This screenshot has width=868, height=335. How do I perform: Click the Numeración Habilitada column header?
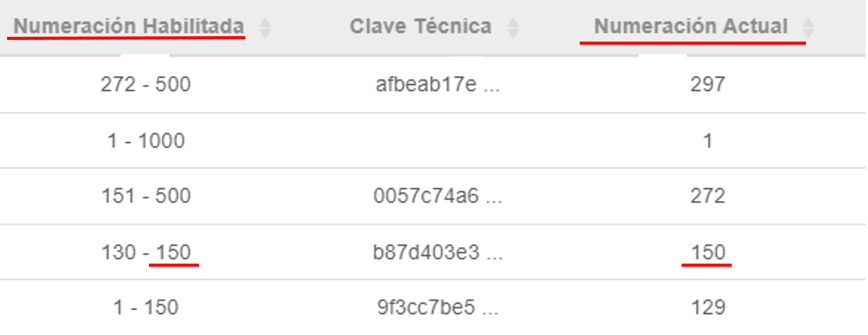pyautogui.click(x=129, y=26)
